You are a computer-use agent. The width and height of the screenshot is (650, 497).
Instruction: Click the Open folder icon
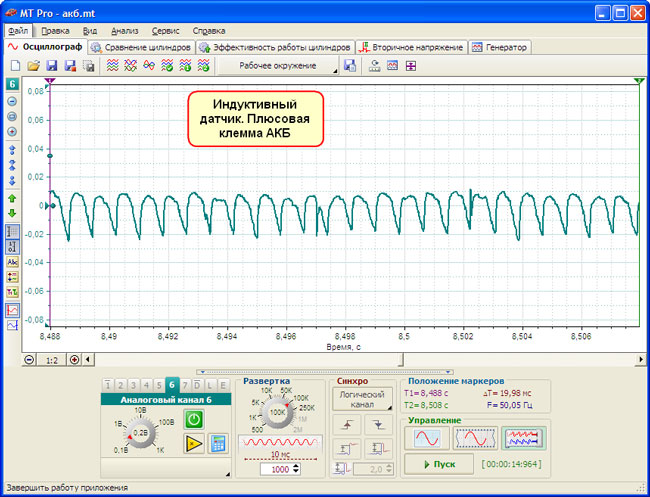pyautogui.click(x=33, y=66)
